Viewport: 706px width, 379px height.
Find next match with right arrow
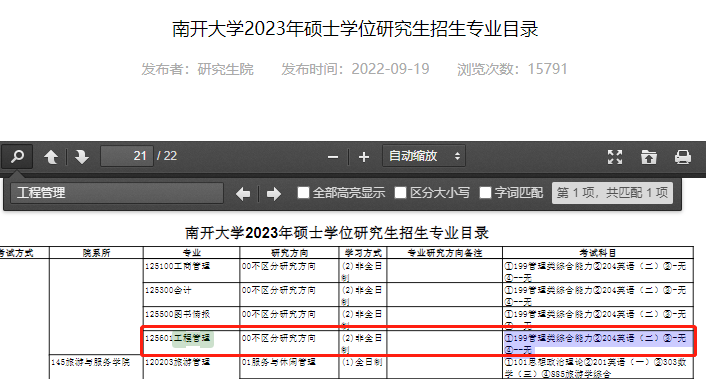click(x=273, y=194)
